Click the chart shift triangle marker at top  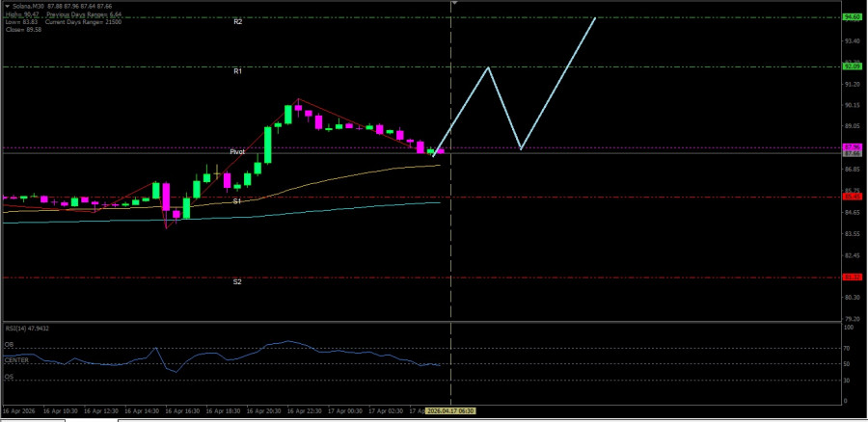(x=454, y=4)
